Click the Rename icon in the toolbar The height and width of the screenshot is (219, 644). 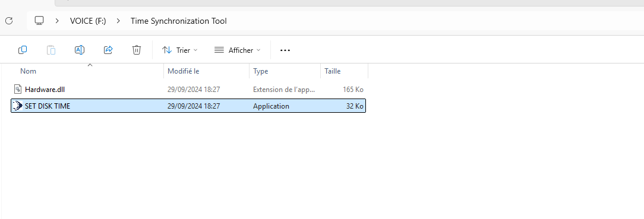[80, 50]
